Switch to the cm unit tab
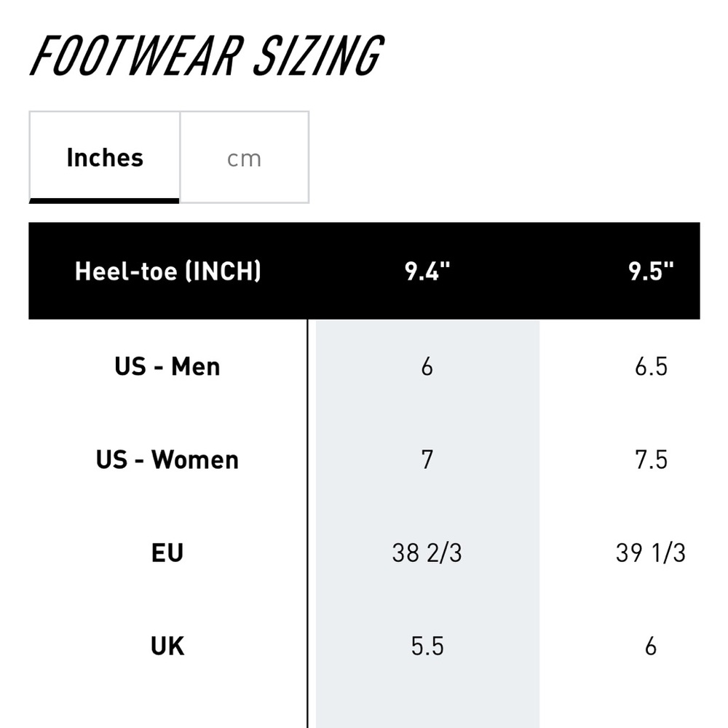 (245, 157)
